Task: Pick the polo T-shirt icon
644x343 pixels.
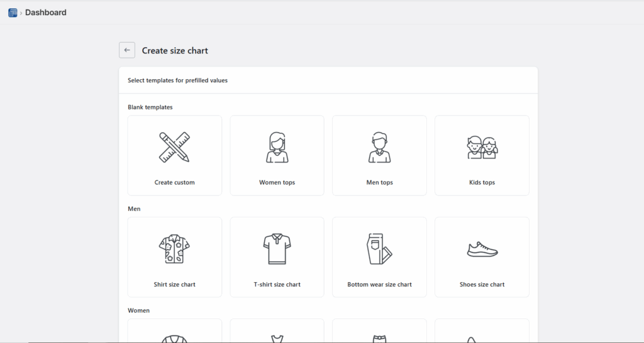Action: point(277,249)
